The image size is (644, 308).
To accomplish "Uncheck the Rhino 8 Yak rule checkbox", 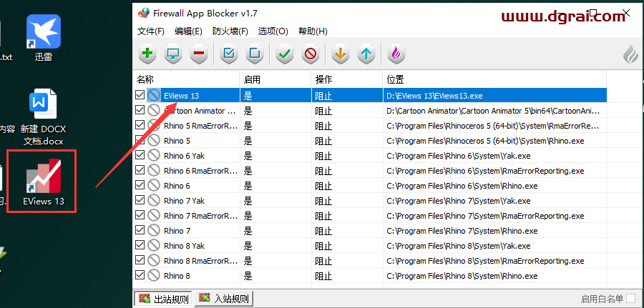I will (x=140, y=245).
